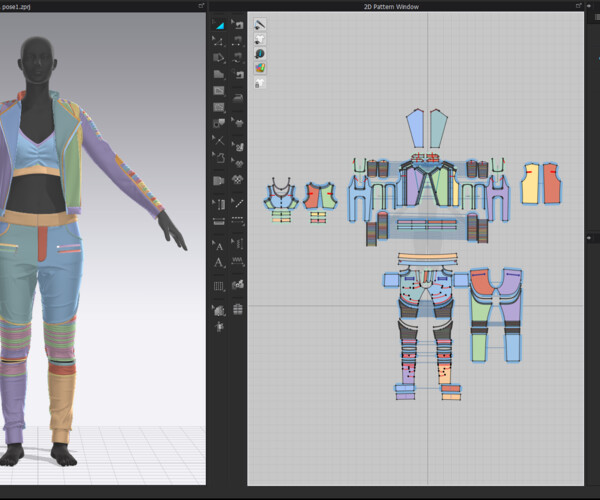Screen dimensions: 600x500
Task: Click the bundle package icon near toolbar bottom
Action: click(x=238, y=309)
